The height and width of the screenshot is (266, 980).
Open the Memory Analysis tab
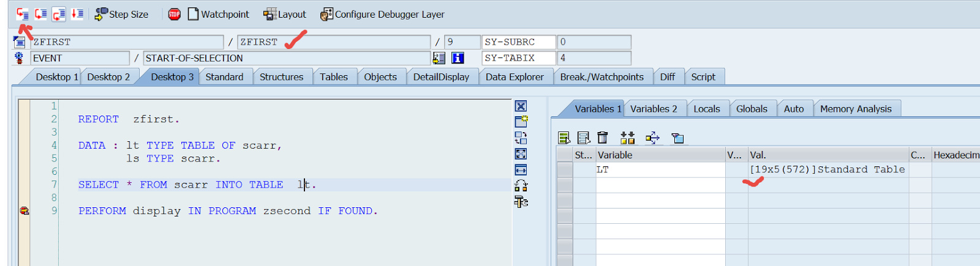click(x=856, y=109)
